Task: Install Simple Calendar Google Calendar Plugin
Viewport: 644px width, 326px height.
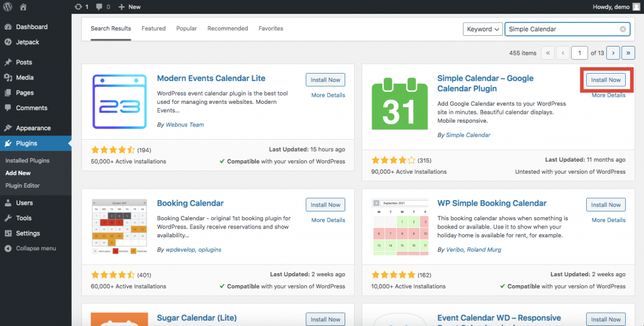Action: click(606, 80)
